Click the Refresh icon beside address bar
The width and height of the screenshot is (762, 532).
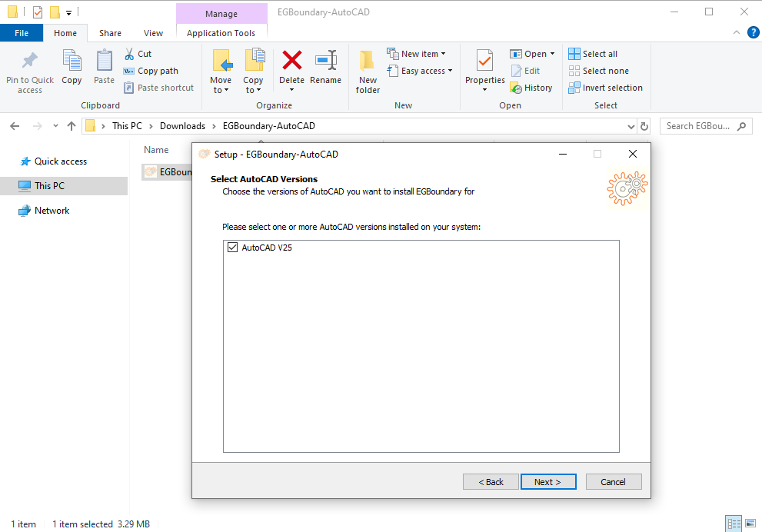coord(644,126)
